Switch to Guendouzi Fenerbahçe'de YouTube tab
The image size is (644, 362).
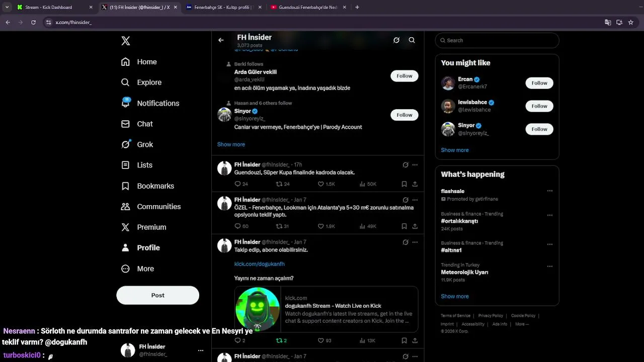[x=308, y=7]
